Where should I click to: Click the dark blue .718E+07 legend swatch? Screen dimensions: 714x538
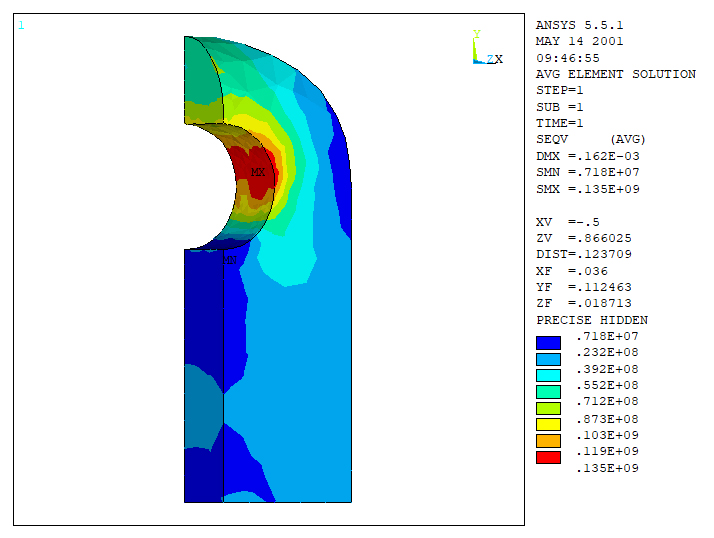[x=548, y=343]
